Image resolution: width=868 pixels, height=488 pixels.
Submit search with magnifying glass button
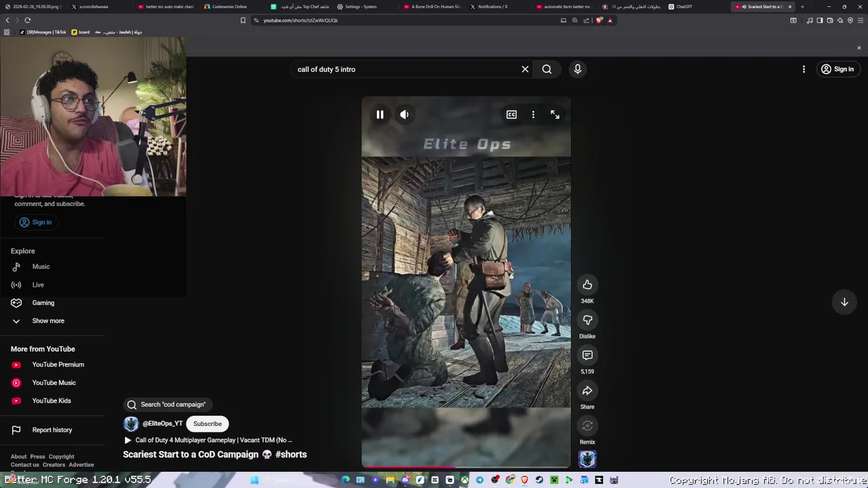[547, 69]
